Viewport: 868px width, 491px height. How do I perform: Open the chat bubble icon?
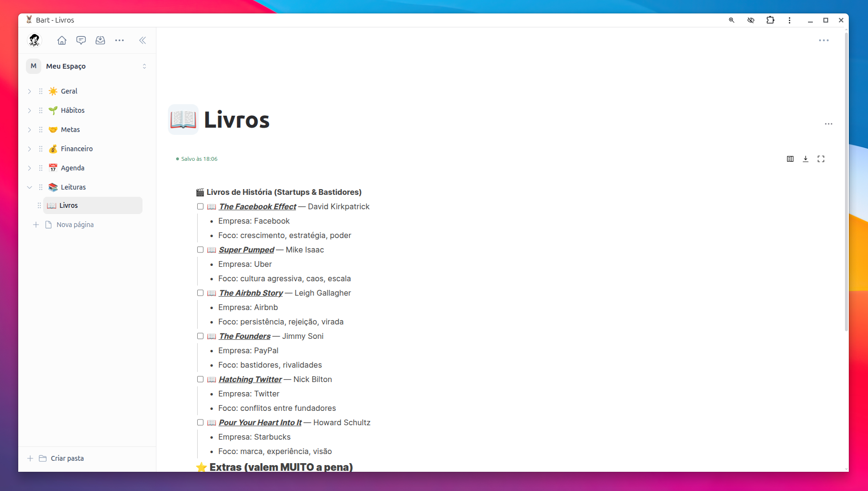click(81, 40)
